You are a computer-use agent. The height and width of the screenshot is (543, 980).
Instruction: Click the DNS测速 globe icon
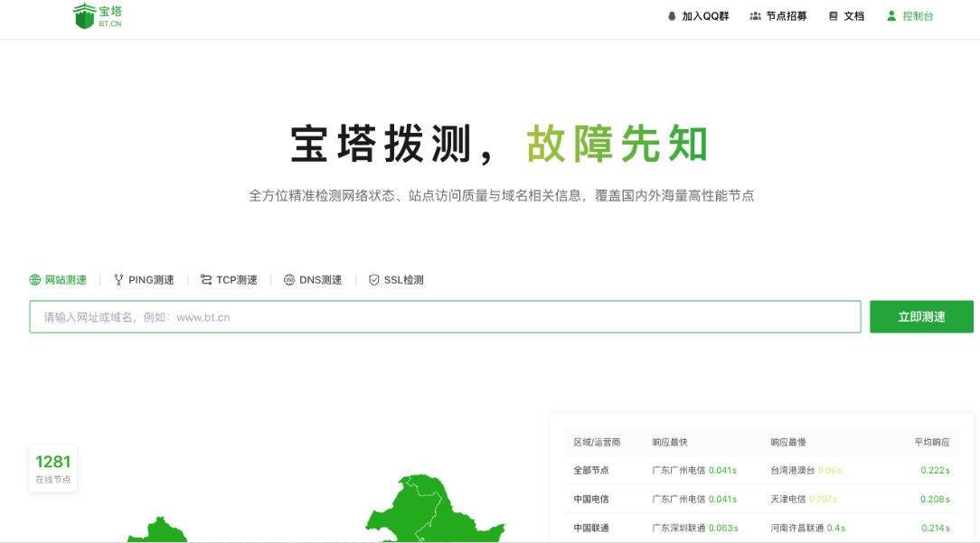[288, 280]
